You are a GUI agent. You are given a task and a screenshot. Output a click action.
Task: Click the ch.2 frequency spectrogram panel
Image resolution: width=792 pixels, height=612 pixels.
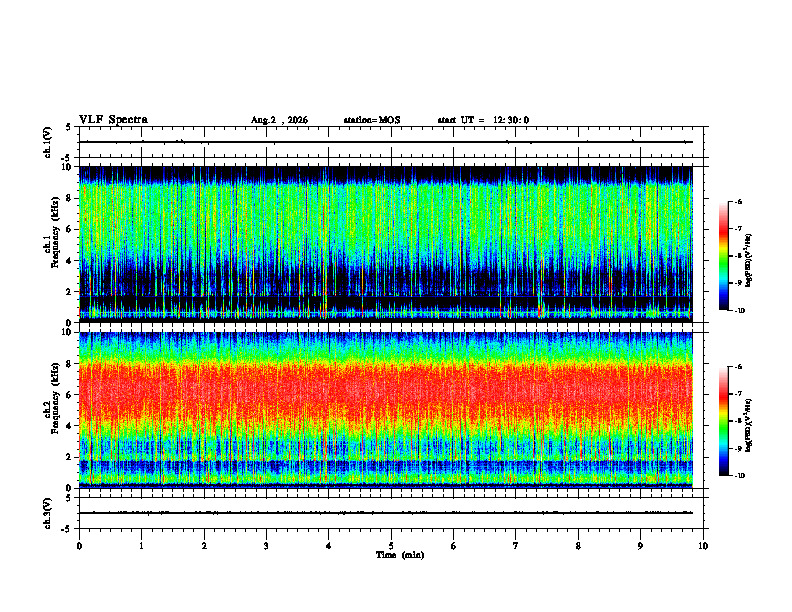[386, 410]
